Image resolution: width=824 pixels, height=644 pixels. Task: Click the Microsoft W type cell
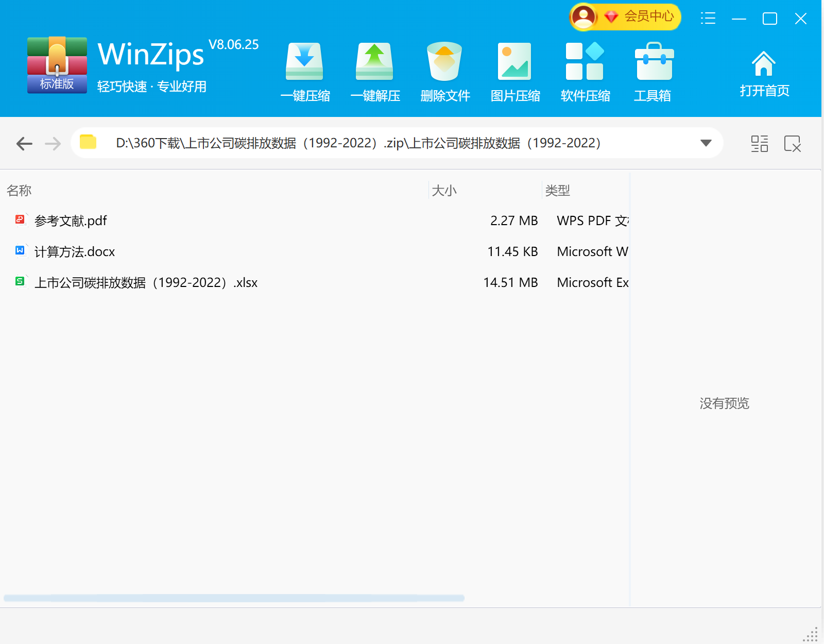[x=593, y=252]
